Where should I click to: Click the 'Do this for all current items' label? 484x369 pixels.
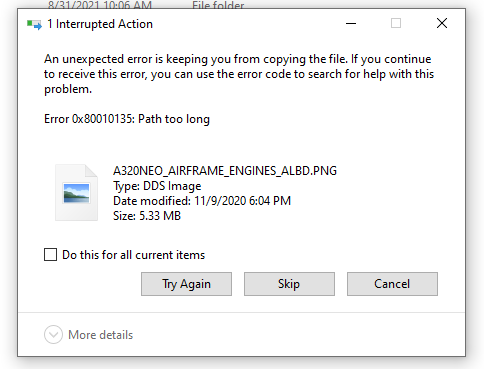pos(134,255)
